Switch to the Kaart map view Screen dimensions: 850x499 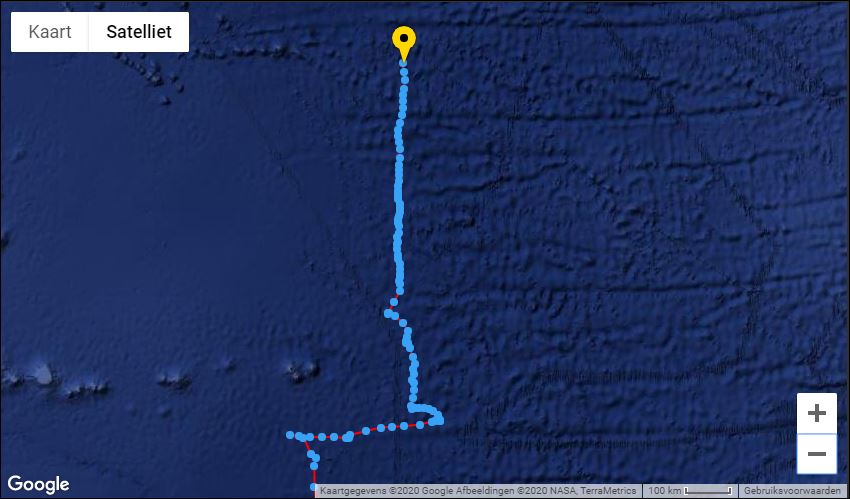coord(50,32)
